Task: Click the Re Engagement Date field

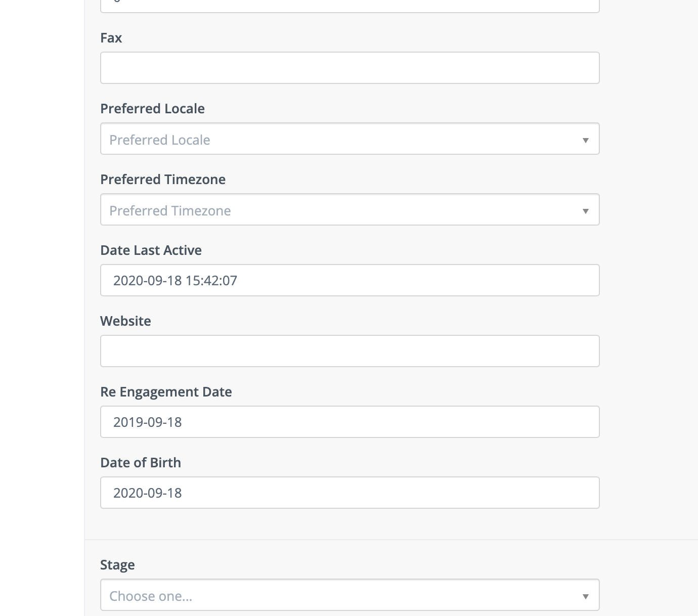Action: (350, 421)
